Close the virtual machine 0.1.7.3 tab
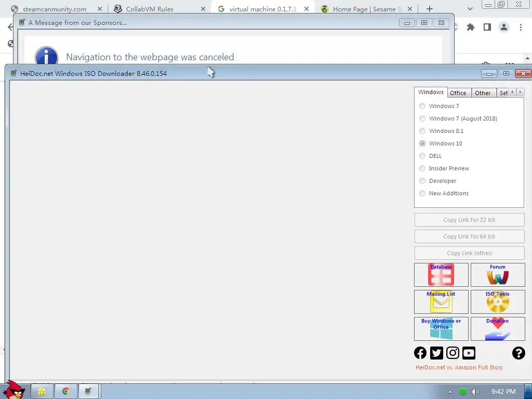 pos(307,9)
